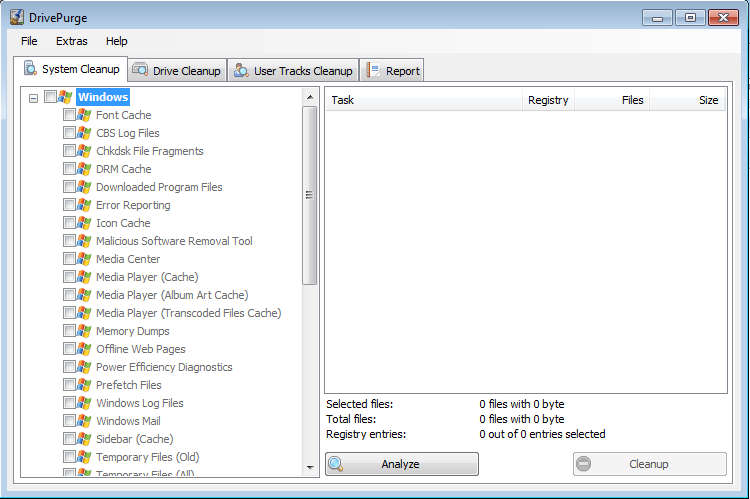Screen dimensions: 750x499
Task: Click the tree scrollbar up arrow
Action: 310,97
